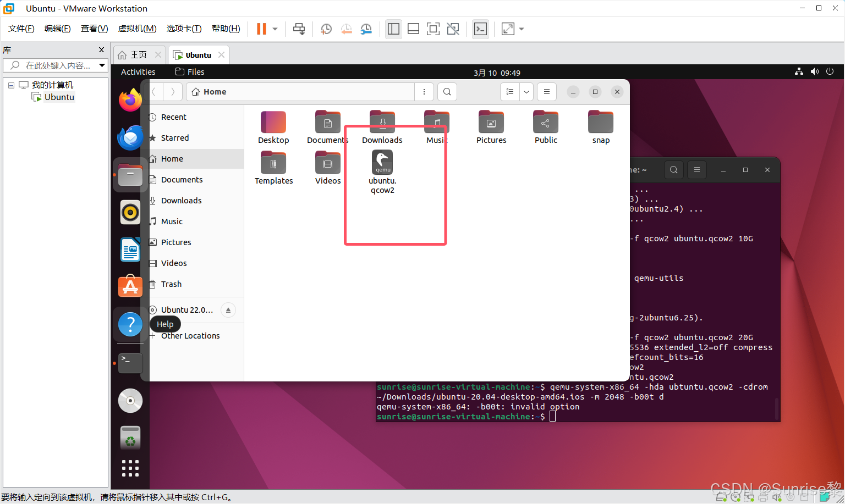Collapse the 我的计算机 tree node
The width and height of the screenshot is (845, 504).
tap(11, 85)
